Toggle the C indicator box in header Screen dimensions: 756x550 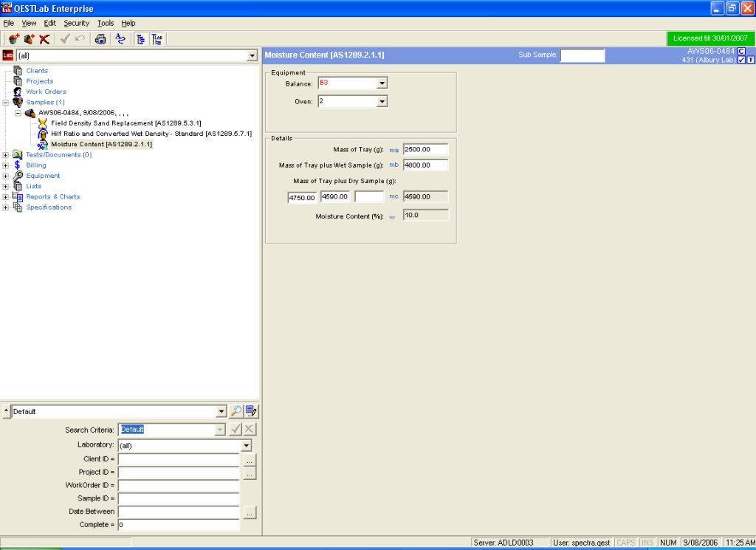point(741,51)
